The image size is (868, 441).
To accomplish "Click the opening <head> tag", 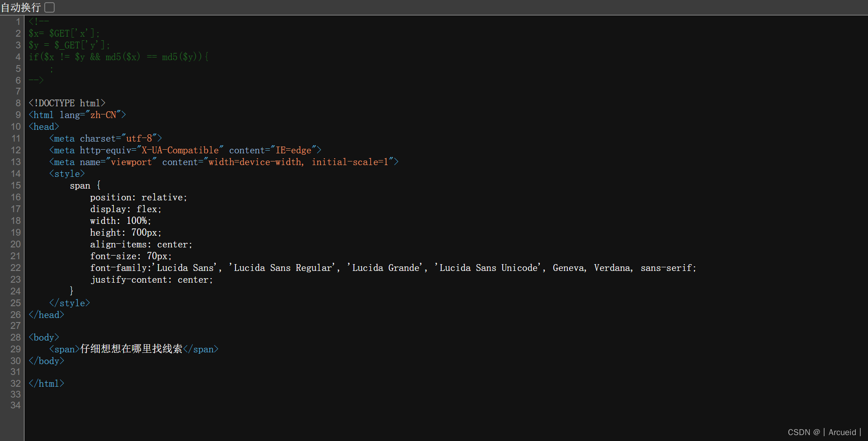I will (44, 127).
